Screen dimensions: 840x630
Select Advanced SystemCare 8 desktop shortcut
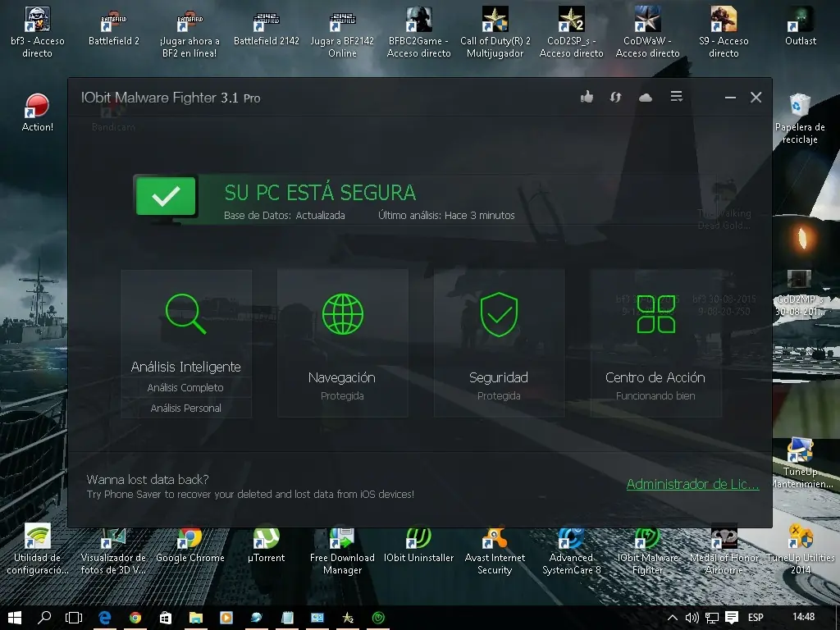[x=571, y=550]
